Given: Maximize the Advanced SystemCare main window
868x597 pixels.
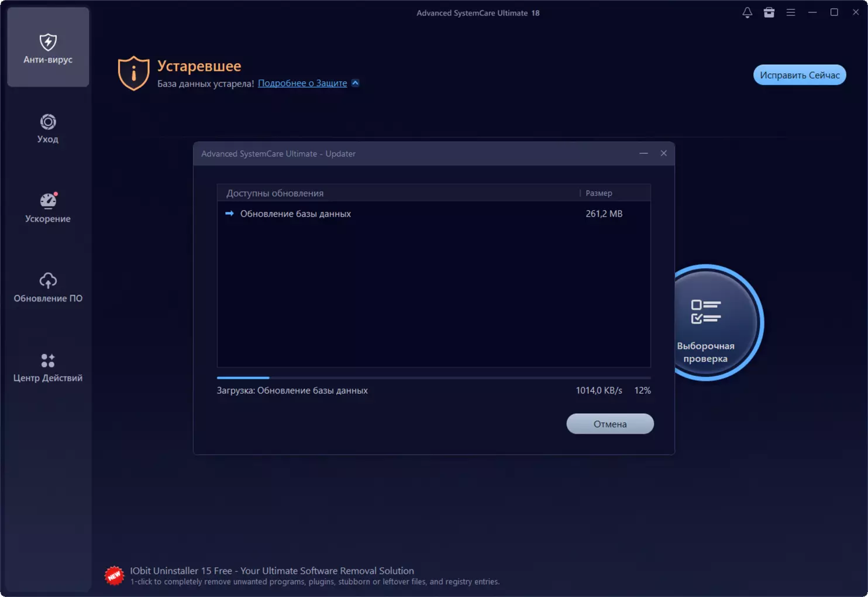Looking at the screenshot, I should [834, 12].
